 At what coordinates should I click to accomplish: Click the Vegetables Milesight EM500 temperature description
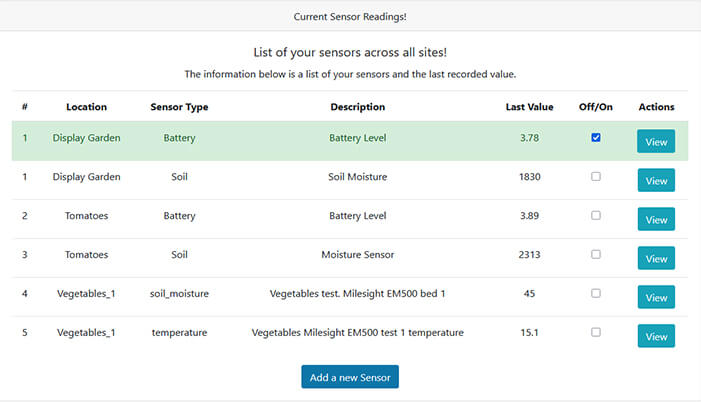tap(357, 333)
